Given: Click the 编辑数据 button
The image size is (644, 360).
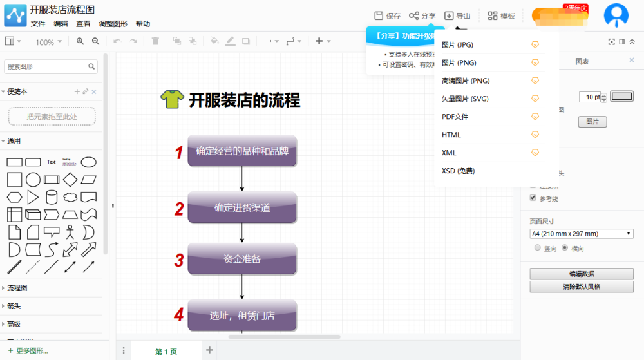Looking at the screenshot, I should (x=581, y=274).
